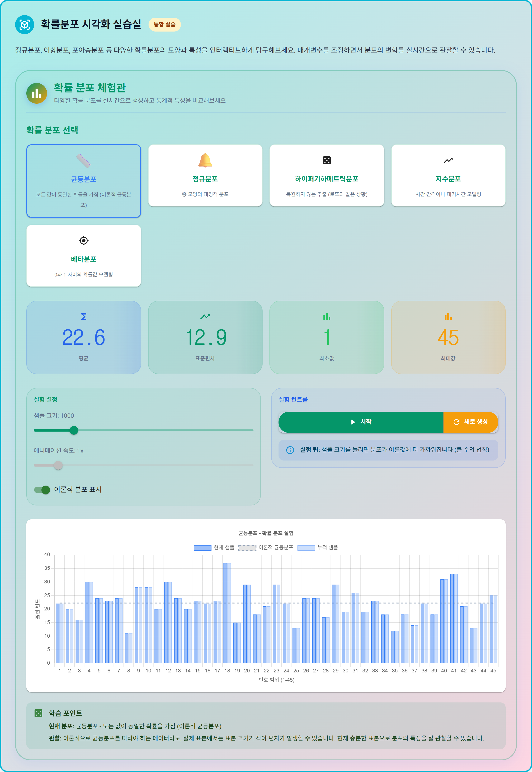
Task: Click the y-axis label 출현 빈도
Action: click(37, 609)
